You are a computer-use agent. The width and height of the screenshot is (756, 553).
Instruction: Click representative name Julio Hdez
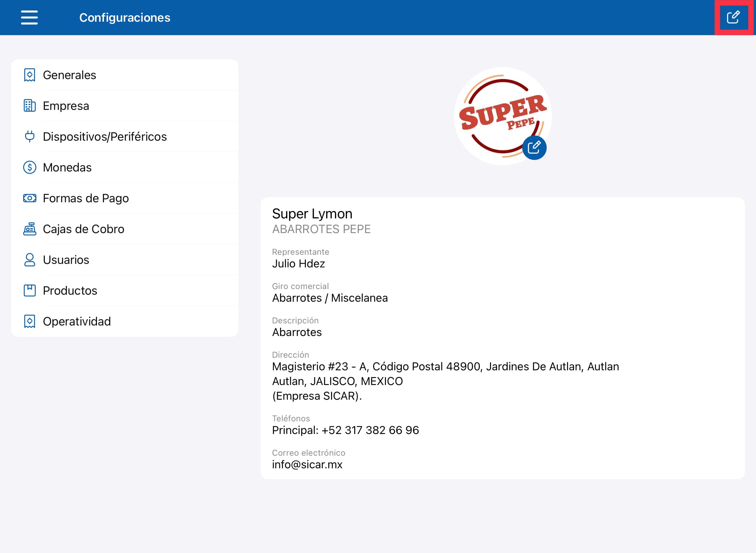tap(299, 264)
